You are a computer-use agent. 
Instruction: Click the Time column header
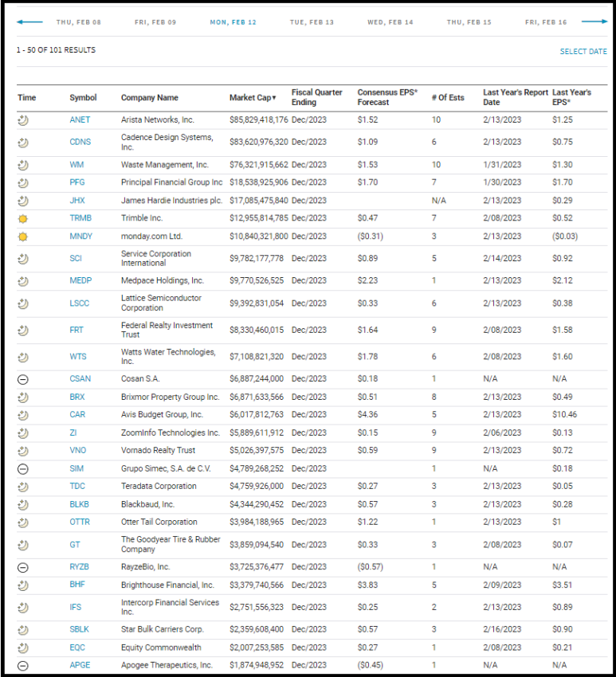coord(27,98)
